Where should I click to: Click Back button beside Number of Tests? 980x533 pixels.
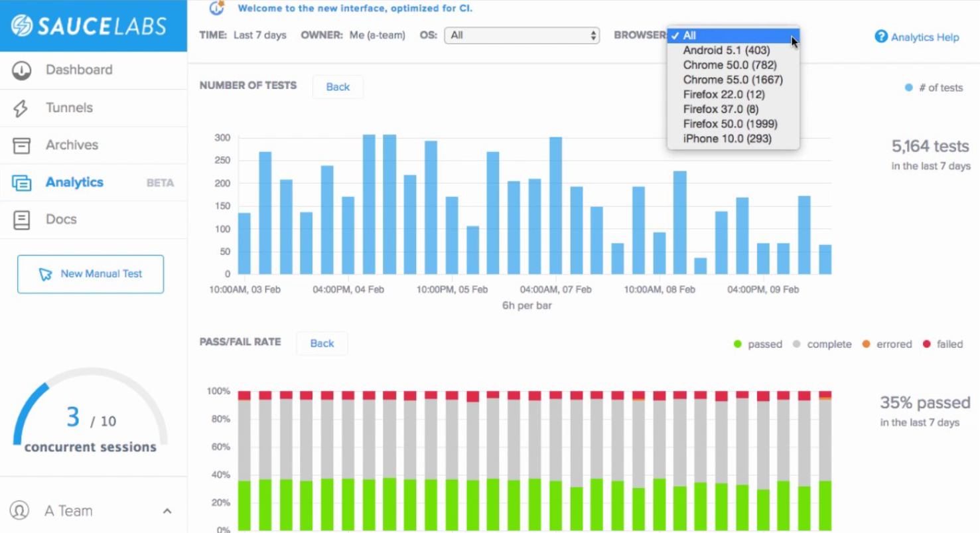338,87
